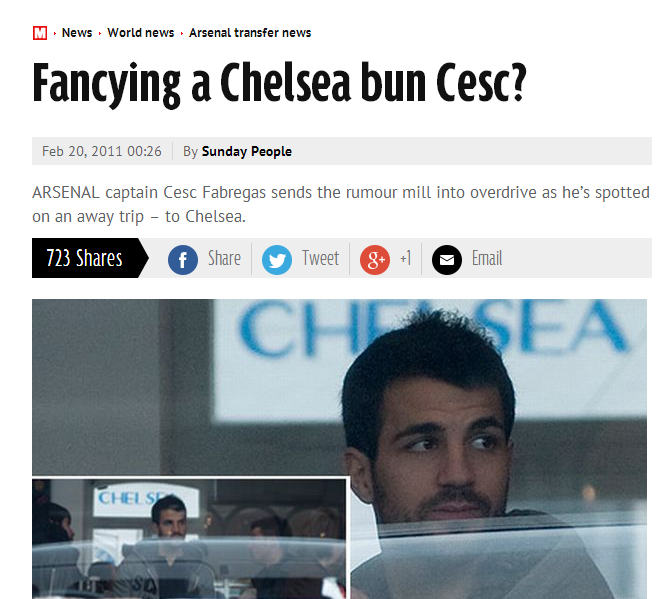The width and height of the screenshot is (661, 599).
Task: Click the Feb 20, 2011 date stamp
Action: point(102,151)
